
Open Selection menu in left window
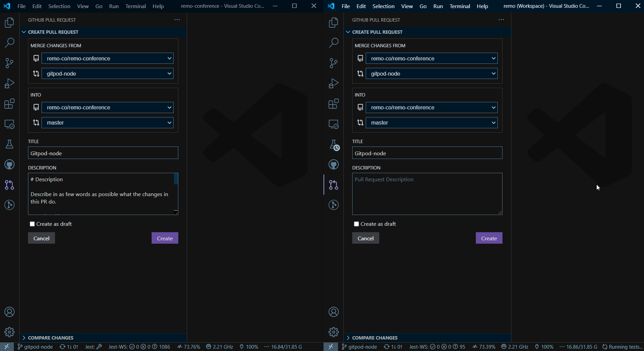[59, 6]
